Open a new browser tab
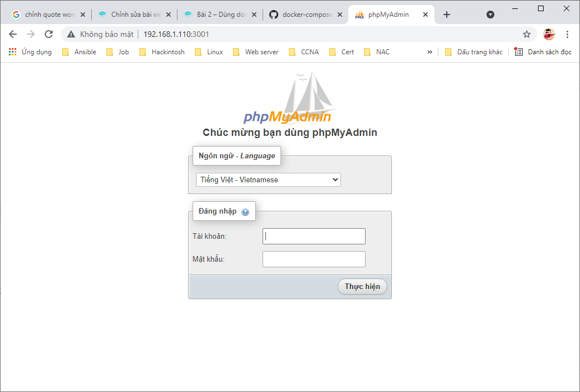 (x=446, y=15)
